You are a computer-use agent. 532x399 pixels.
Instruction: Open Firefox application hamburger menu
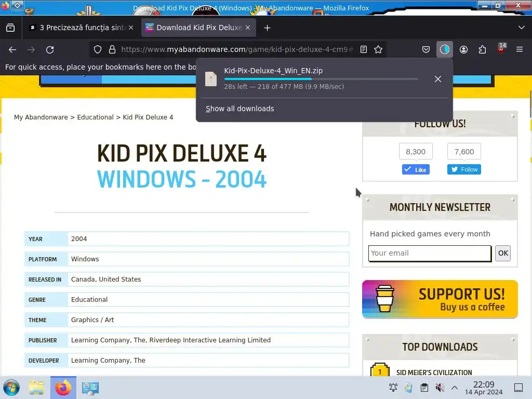pos(520,49)
